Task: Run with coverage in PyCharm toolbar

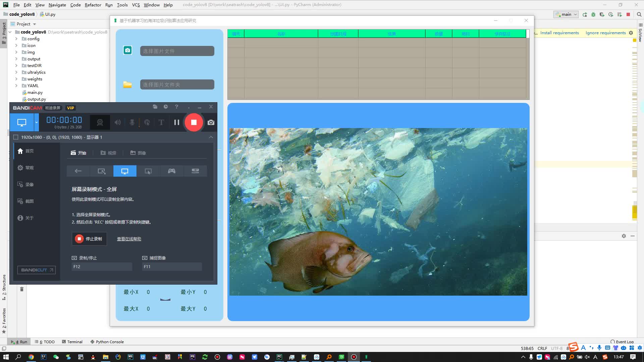Action: [602, 14]
